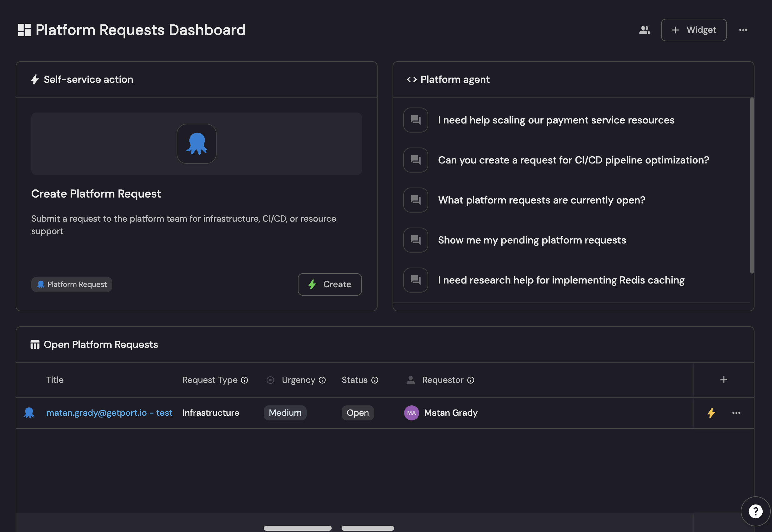The height and width of the screenshot is (532, 772).
Task: Click the Create action button
Action: 330,284
